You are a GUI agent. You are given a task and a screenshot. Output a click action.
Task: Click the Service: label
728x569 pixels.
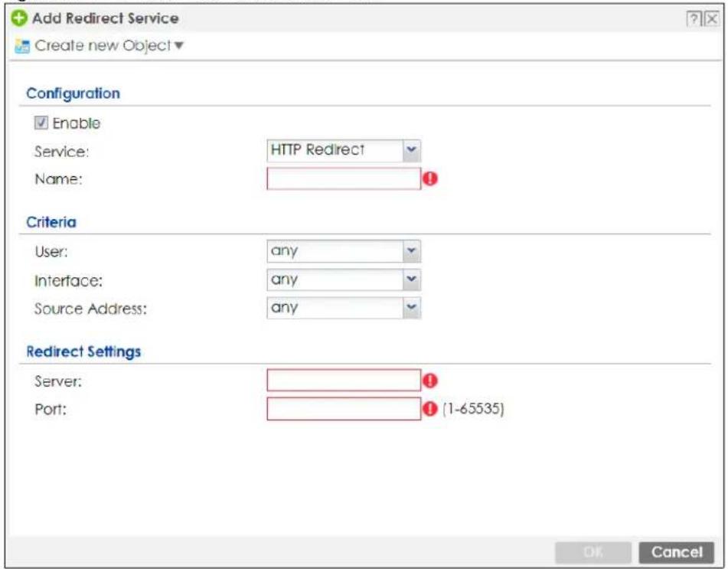pos(61,152)
